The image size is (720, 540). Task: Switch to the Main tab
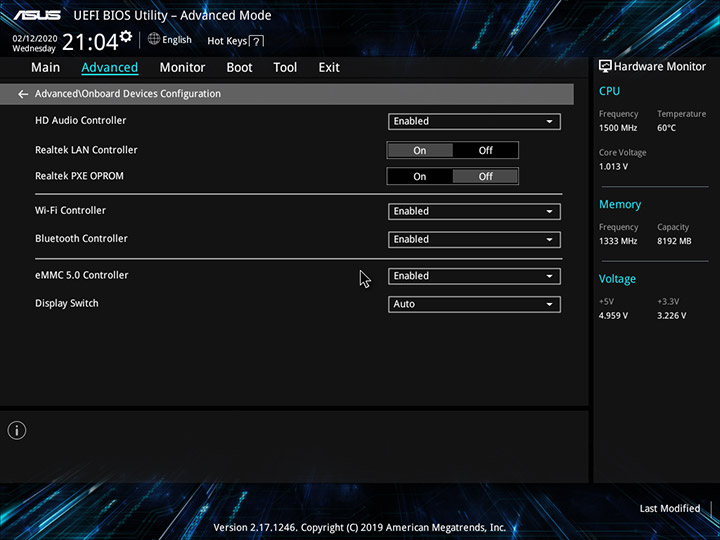coord(45,68)
